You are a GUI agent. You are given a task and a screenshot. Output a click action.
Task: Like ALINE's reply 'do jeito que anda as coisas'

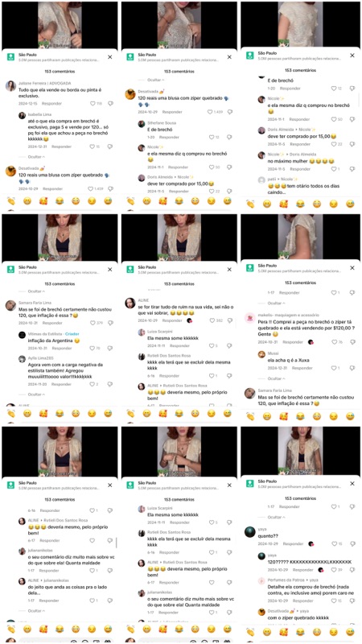coord(92,601)
